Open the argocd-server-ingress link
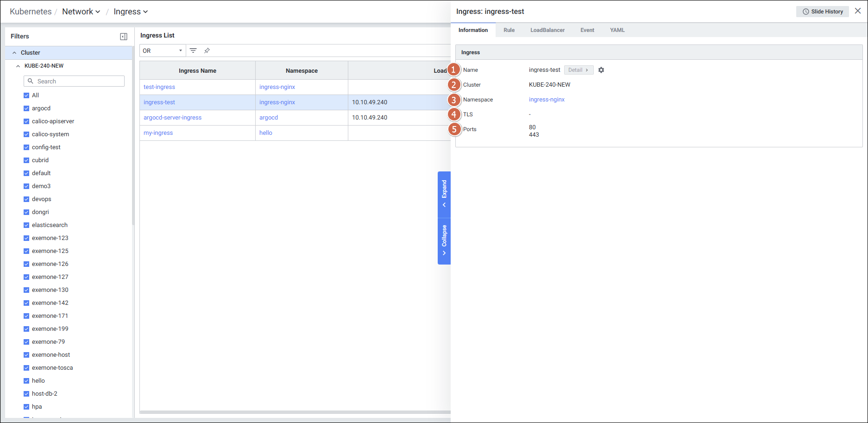 pos(172,118)
